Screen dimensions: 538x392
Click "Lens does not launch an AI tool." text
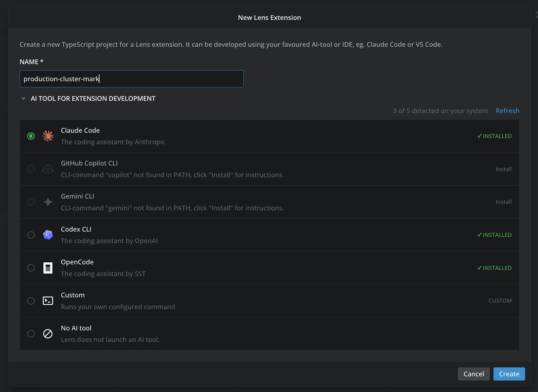coord(110,340)
